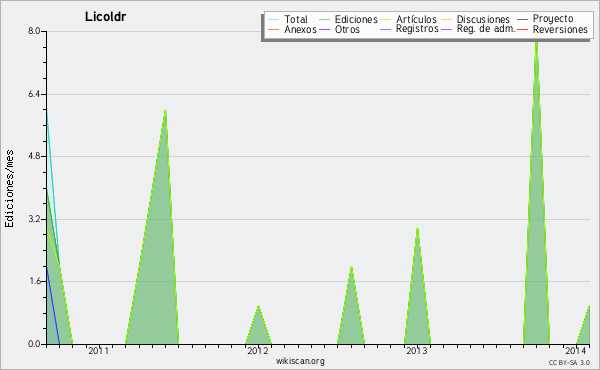Click the CC BY-SA 3.0 license text

point(569,362)
